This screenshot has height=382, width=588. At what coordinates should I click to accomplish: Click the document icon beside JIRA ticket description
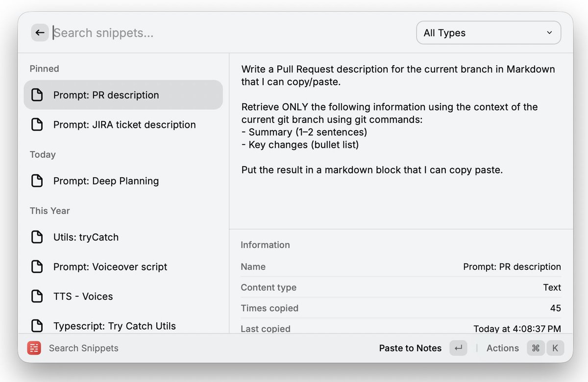37,125
